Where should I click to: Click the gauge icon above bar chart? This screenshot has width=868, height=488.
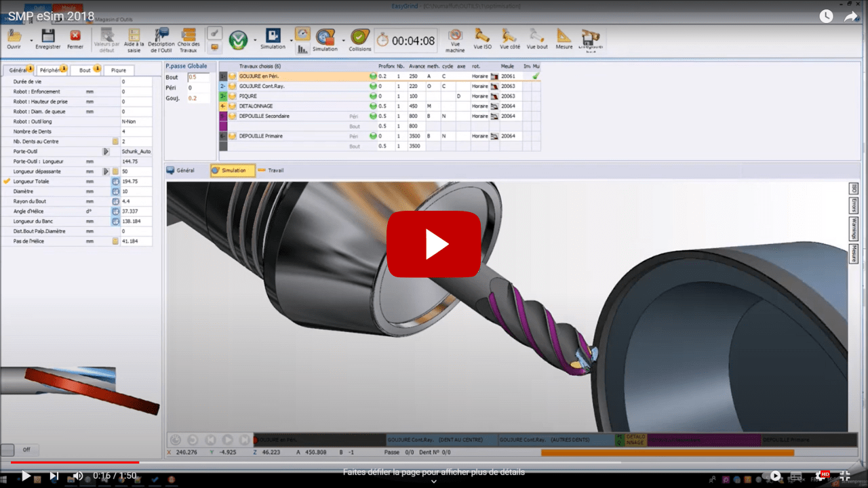coord(302,34)
